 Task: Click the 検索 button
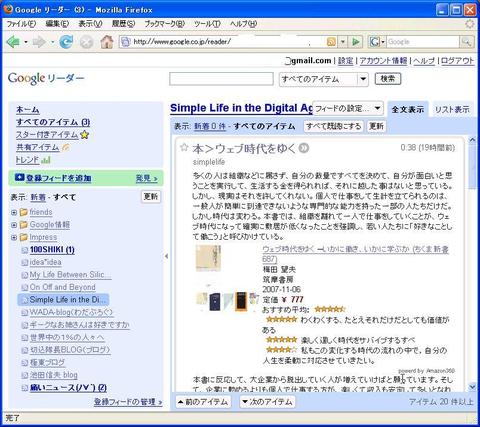tap(388, 79)
